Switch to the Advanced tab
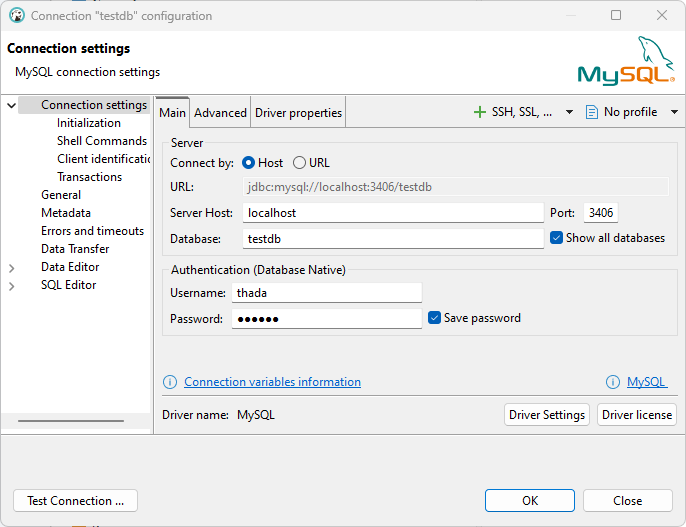The width and height of the screenshot is (686, 527). click(x=220, y=113)
